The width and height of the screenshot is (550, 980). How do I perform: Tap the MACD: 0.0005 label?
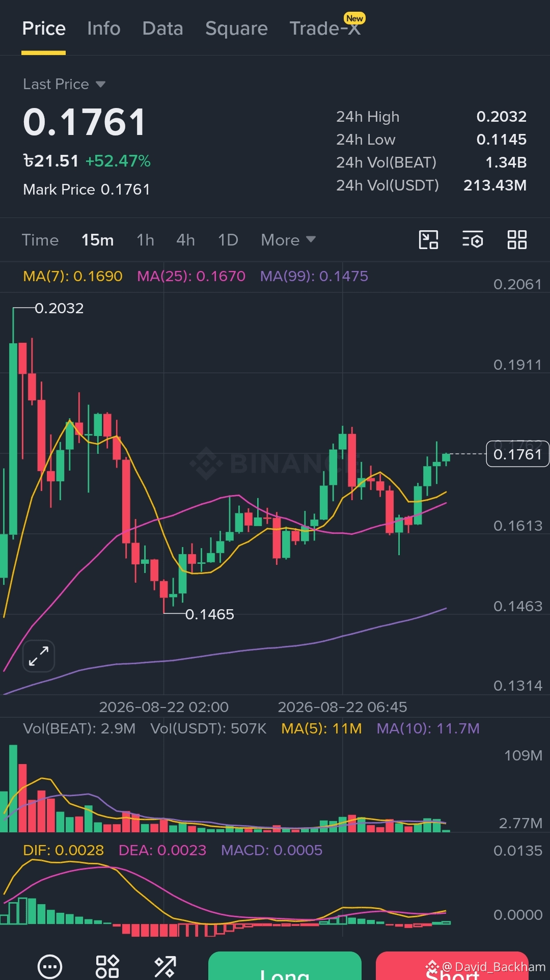(x=272, y=850)
